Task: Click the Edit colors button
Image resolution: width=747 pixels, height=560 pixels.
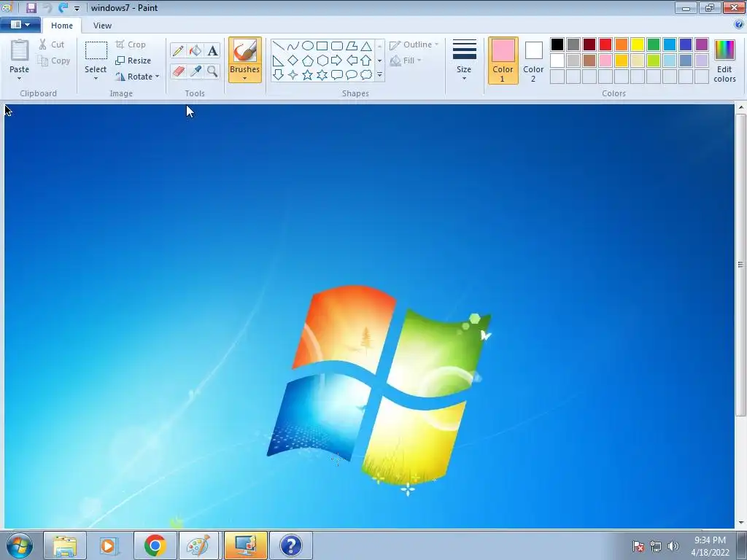Action: click(x=724, y=61)
